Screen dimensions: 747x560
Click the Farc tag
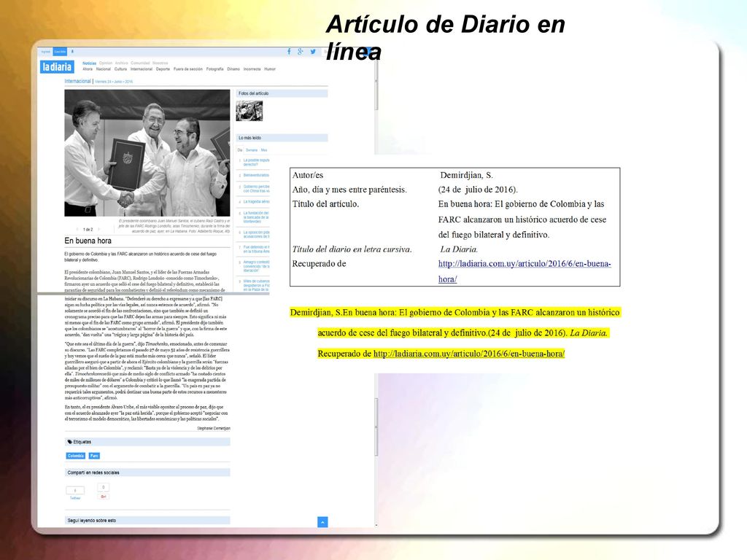click(x=94, y=456)
